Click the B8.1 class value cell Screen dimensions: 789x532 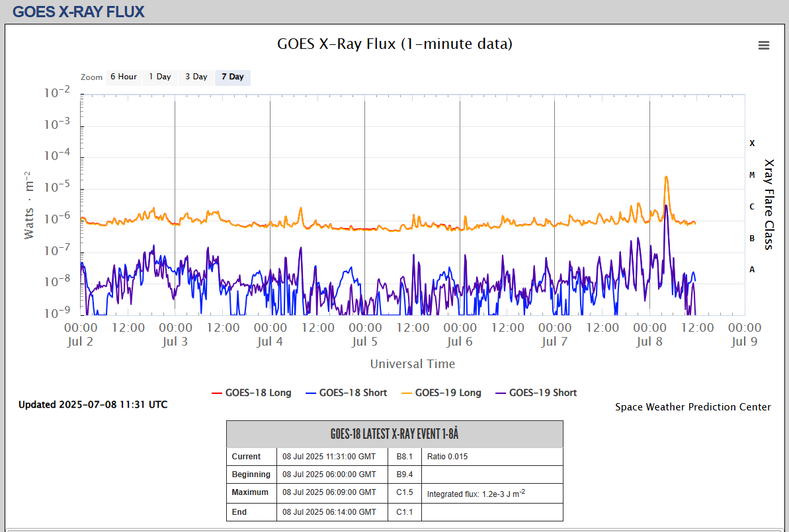pyautogui.click(x=405, y=457)
